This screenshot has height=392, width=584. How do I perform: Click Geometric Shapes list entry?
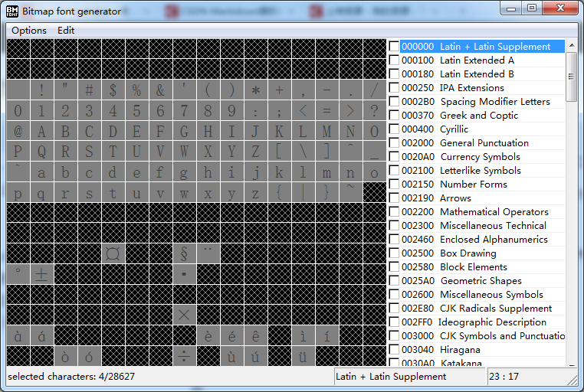[x=481, y=281]
